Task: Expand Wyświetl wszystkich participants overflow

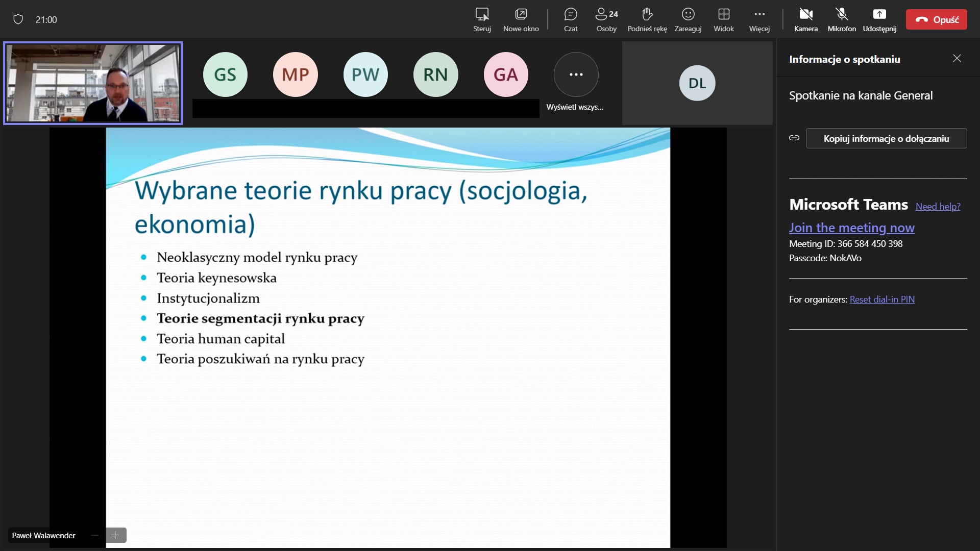Action: [576, 75]
